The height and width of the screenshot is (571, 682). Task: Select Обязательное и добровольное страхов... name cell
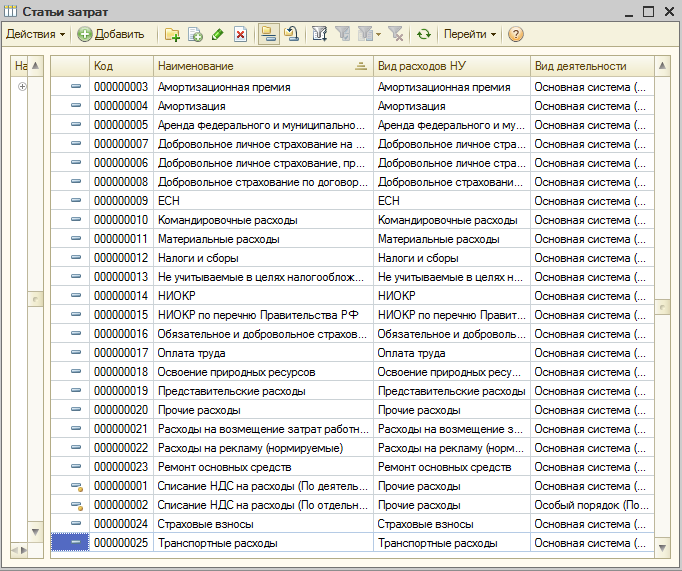[x=263, y=334]
